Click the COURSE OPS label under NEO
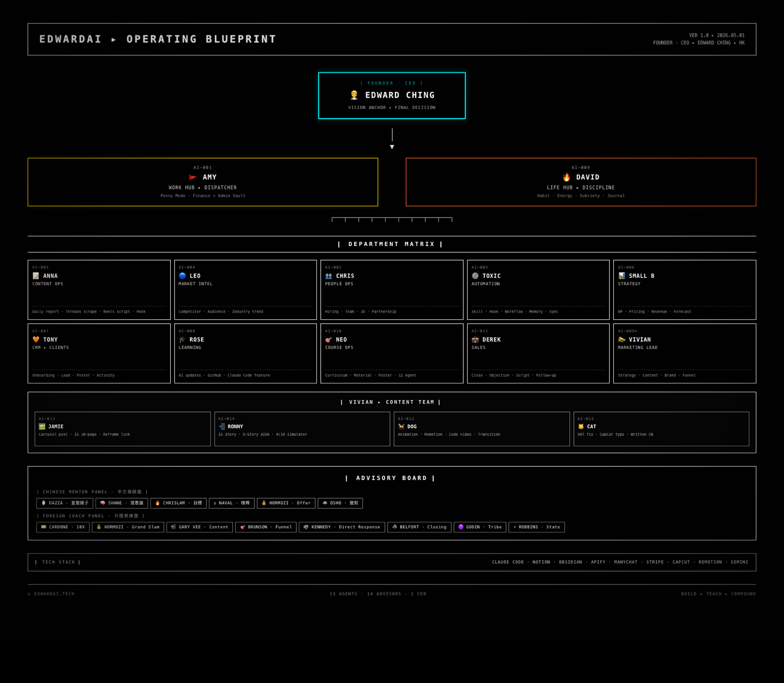This screenshot has width=784, height=683. point(340,348)
